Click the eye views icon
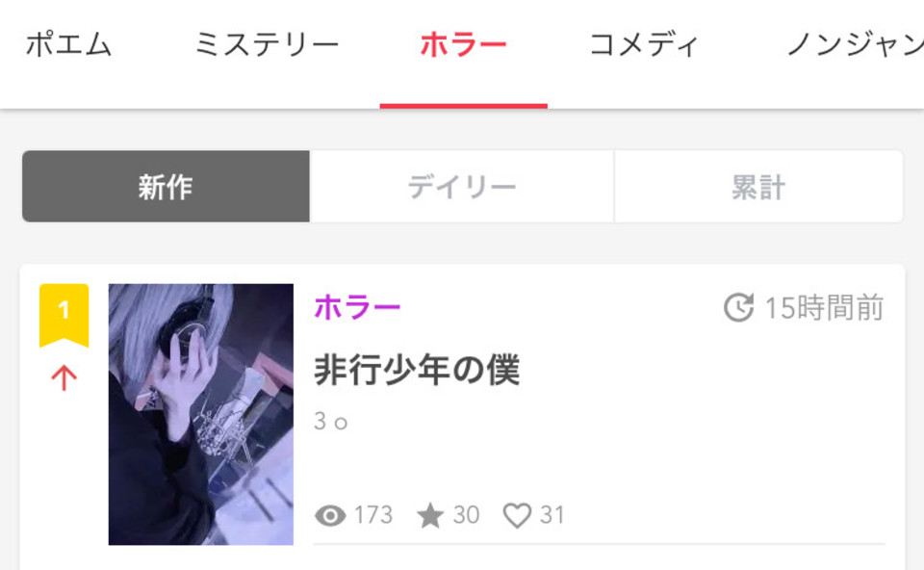924x570 pixels. [x=330, y=516]
